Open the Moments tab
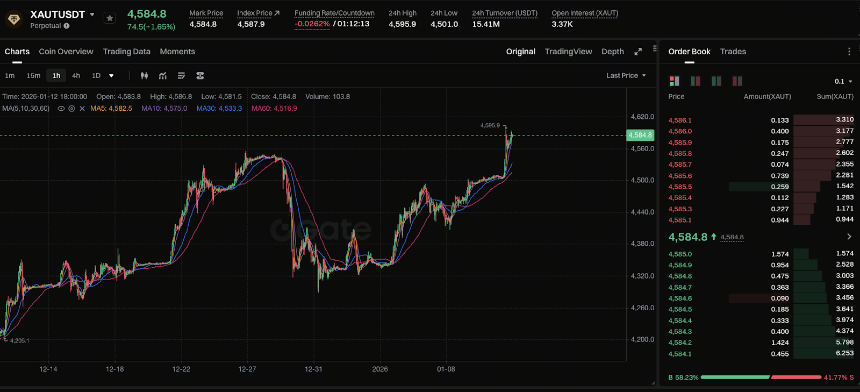This screenshot has height=392, width=860. 177,52
